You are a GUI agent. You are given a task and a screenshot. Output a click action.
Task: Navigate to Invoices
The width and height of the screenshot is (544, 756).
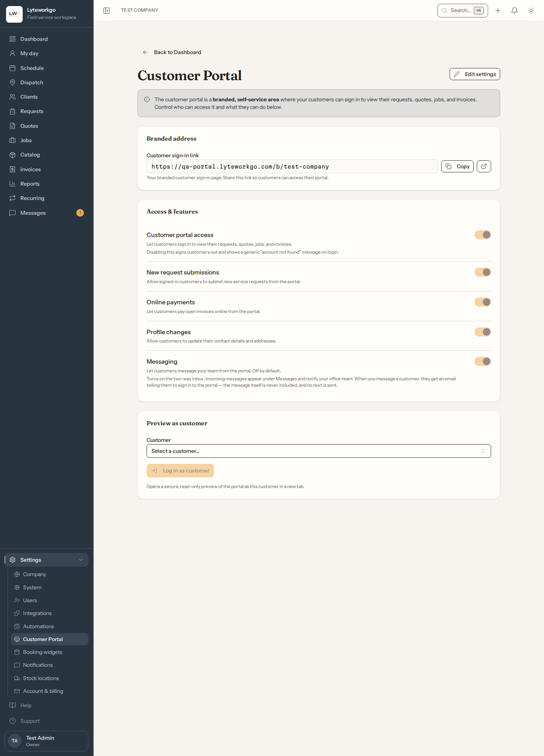47,169
